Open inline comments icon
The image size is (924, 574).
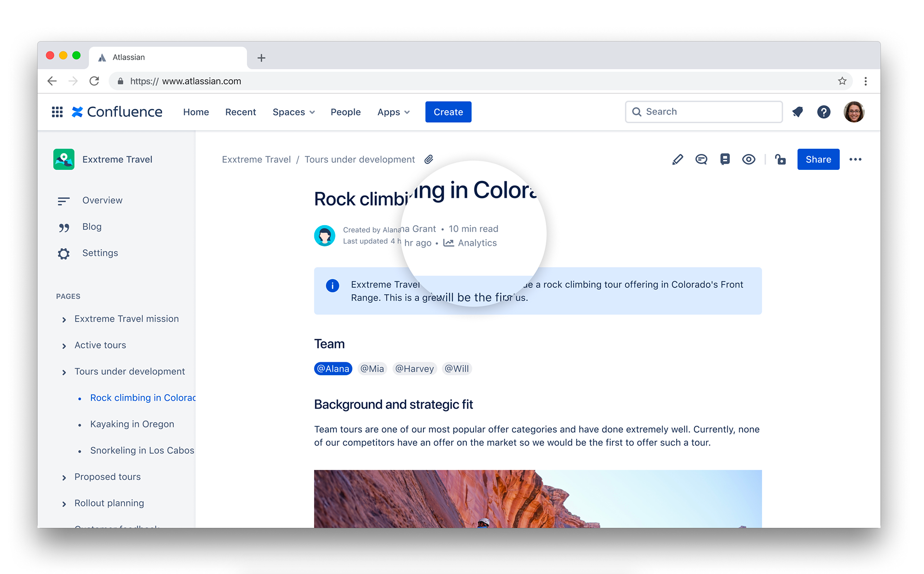[x=701, y=159]
